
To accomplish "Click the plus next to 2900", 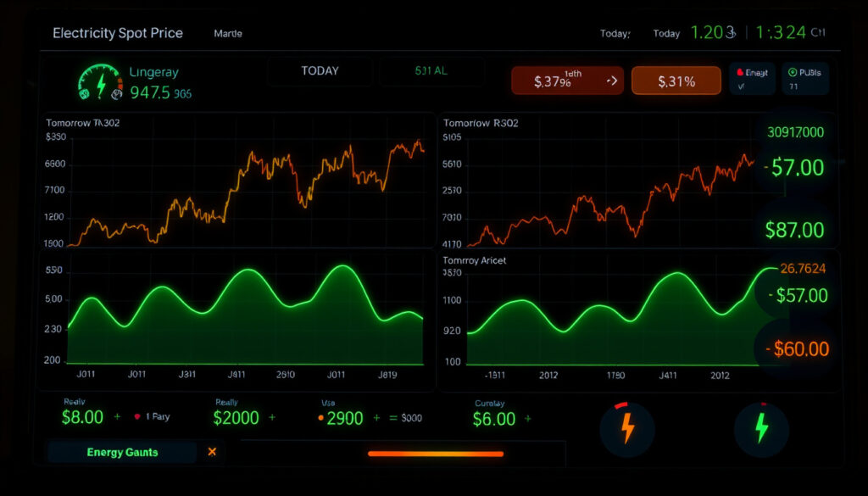I will tap(376, 418).
